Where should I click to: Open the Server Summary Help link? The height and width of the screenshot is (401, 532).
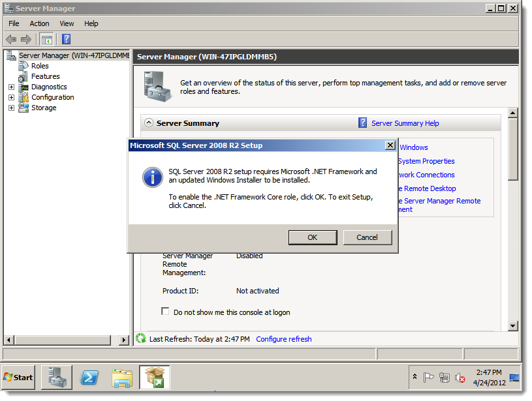tap(405, 123)
